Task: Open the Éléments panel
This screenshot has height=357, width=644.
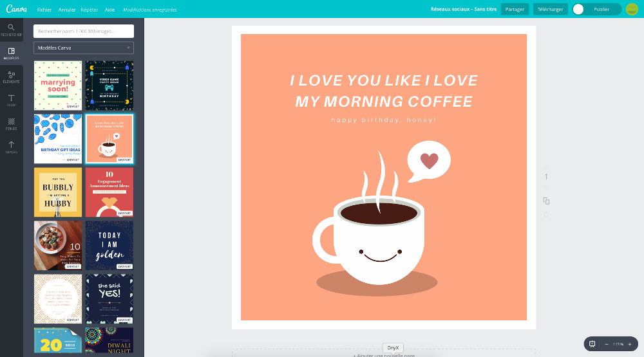Action: pos(12,77)
